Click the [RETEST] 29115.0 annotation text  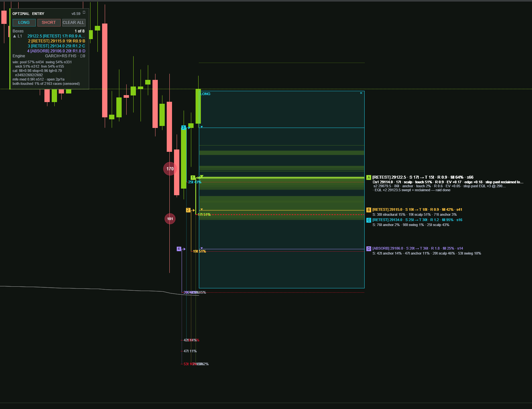click(x=417, y=210)
